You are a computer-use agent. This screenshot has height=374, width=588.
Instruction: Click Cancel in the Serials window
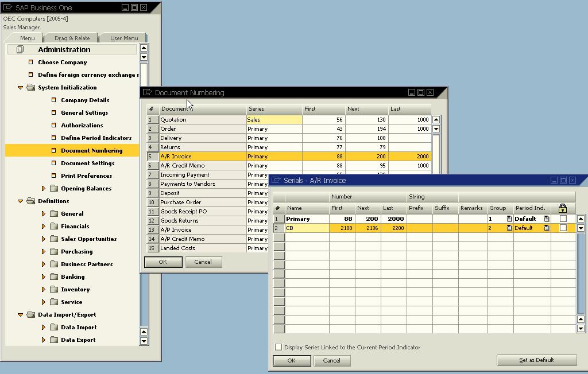tap(331, 360)
